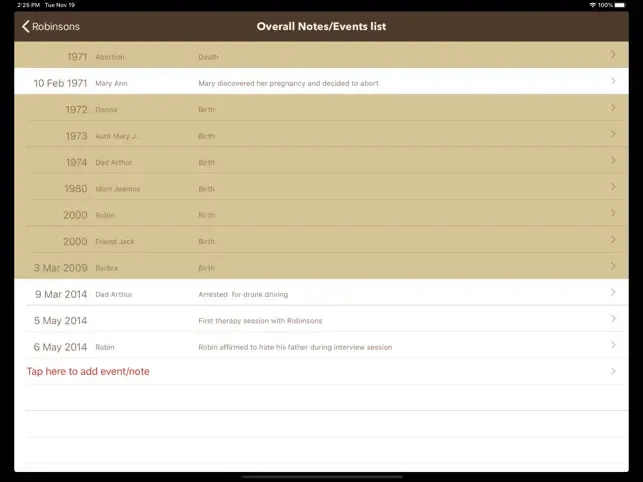Image resolution: width=643 pixels, height=482 pixels.
Task: Select 'Robin affirmed to hate his father' note
Action: (x=295, y=347)
